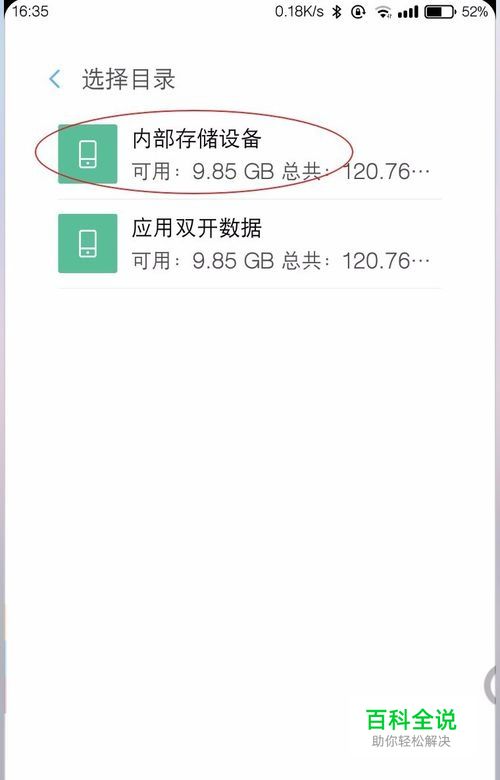Tap the 16:35 clock in status bar
This screenshot has width=500, height=780.
[x=30, y=11]
